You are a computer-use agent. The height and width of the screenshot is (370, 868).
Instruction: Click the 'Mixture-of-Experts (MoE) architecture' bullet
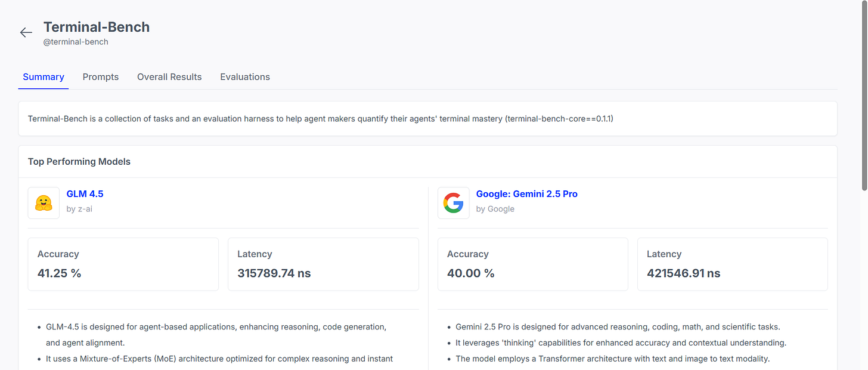pos(219,359)
